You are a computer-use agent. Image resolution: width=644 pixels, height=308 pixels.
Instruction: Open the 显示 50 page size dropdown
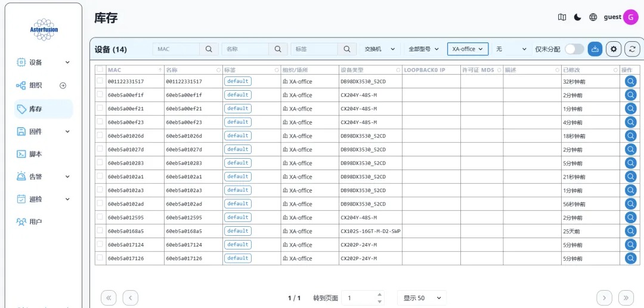coord(422,298)
